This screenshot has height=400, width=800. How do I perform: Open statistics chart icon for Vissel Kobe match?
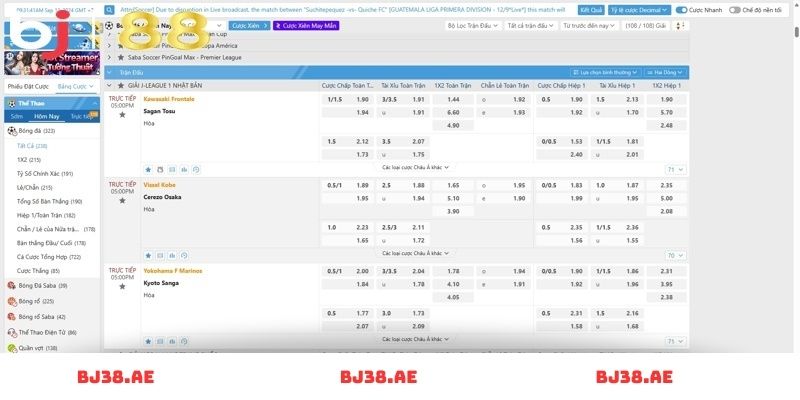172,255
